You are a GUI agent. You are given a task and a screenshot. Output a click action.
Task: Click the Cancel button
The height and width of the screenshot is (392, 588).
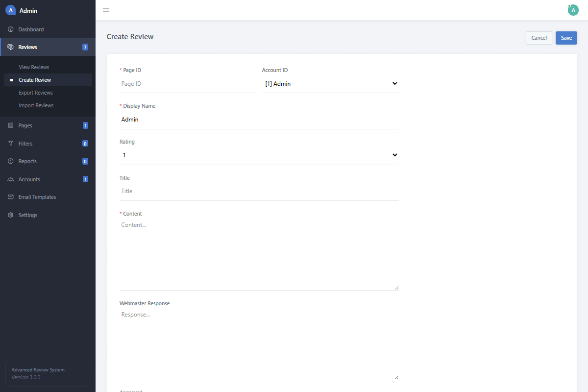[539, 38]
